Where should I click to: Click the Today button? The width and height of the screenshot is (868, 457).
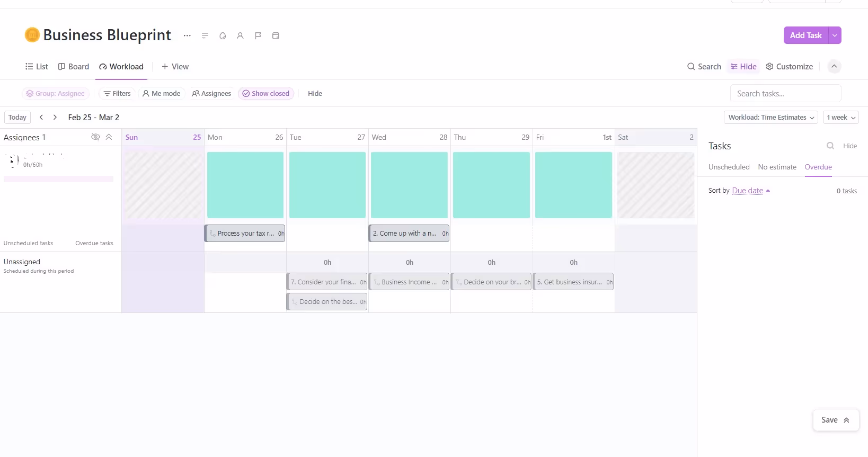17,117
